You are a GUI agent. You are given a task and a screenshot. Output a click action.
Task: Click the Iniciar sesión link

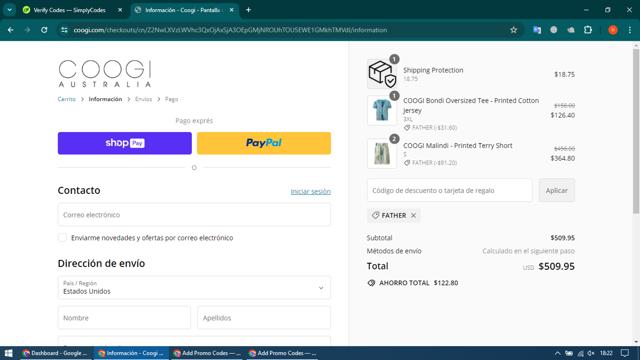(x=311, y=191)
